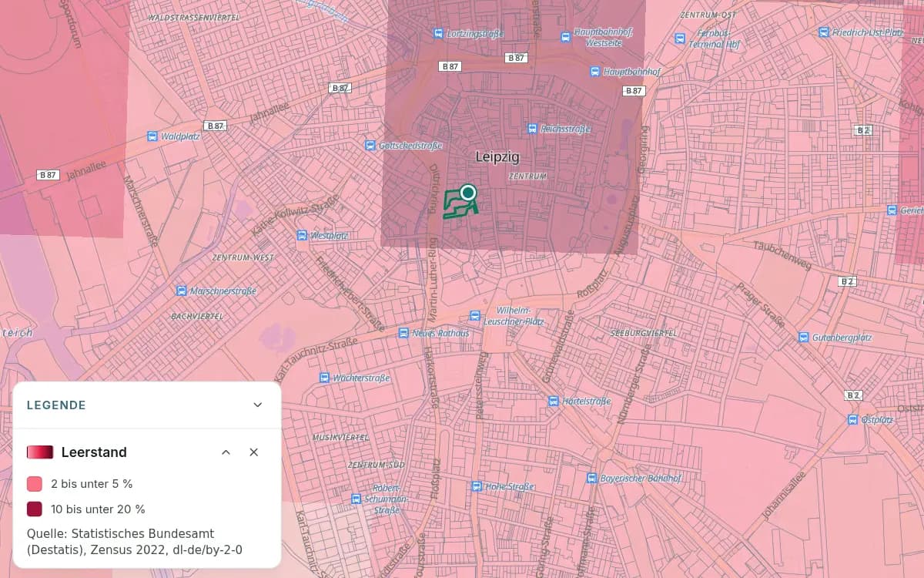Click the ZENTRUM-SÜD district label
Screen dimensions: 924x578
(377, 465)
